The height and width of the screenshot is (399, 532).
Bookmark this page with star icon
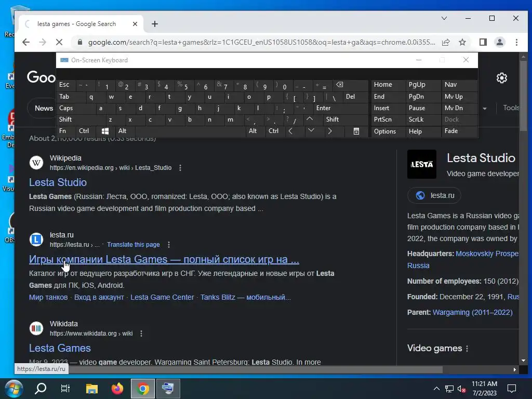pos(462,42)
